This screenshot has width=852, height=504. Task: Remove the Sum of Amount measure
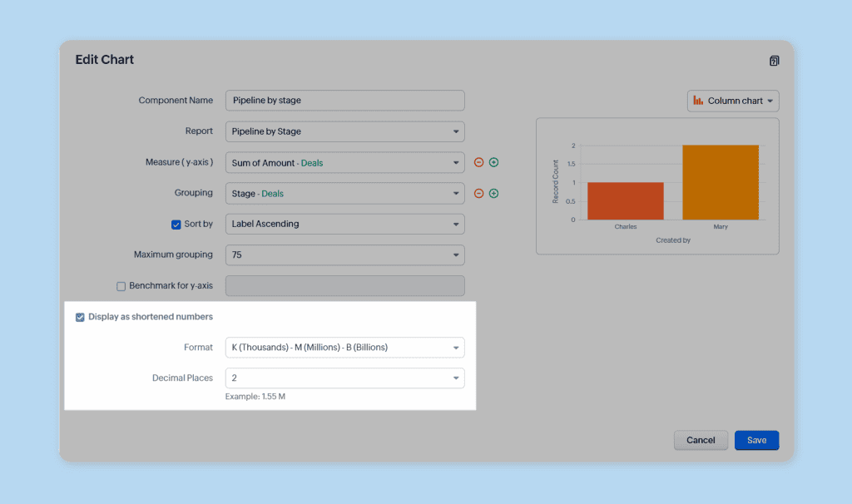[x=478, y=162]
